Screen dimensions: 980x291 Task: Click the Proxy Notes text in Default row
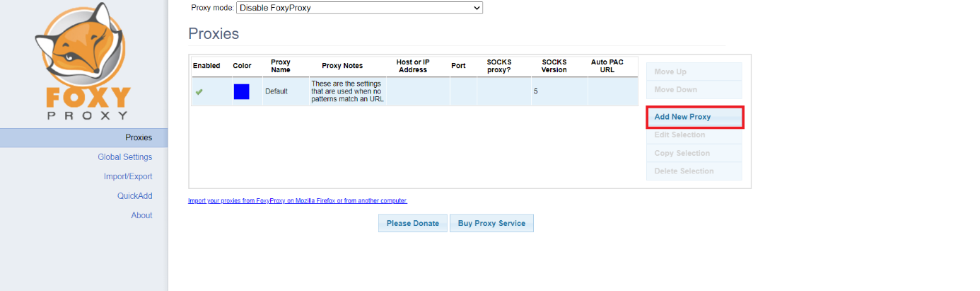click(x=346, y=91)
